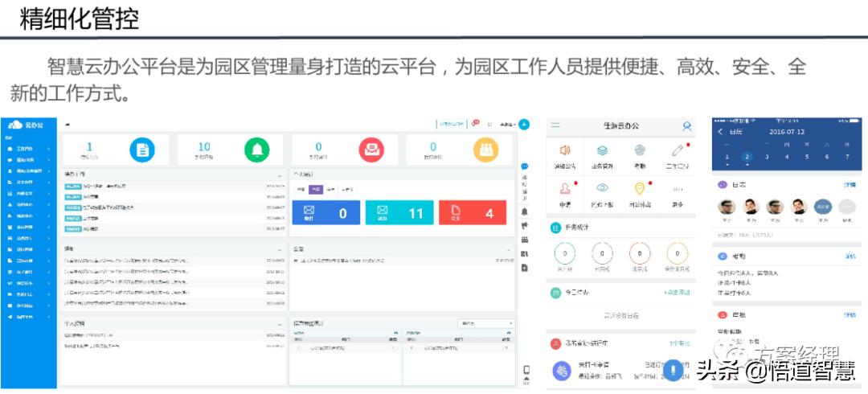Expand the first item in the blue sidebar
This screenshot has width=868, height=394.
pos(28,149)
